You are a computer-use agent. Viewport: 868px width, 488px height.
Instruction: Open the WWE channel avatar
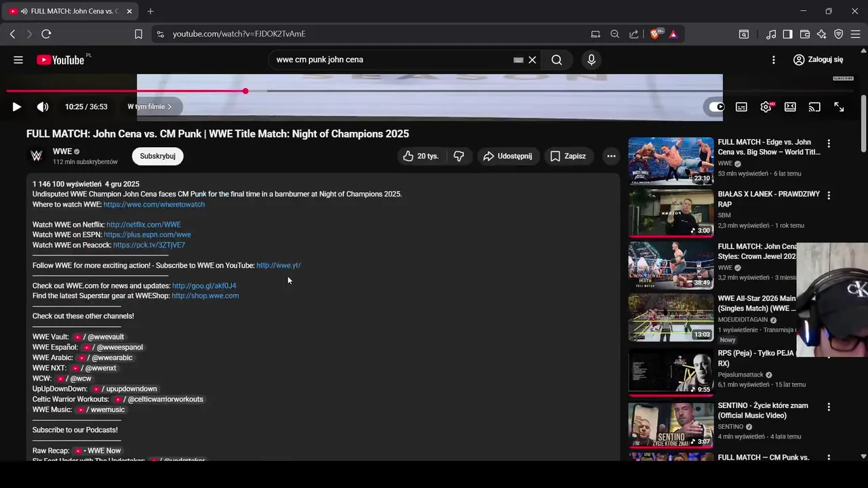point(37,156)
